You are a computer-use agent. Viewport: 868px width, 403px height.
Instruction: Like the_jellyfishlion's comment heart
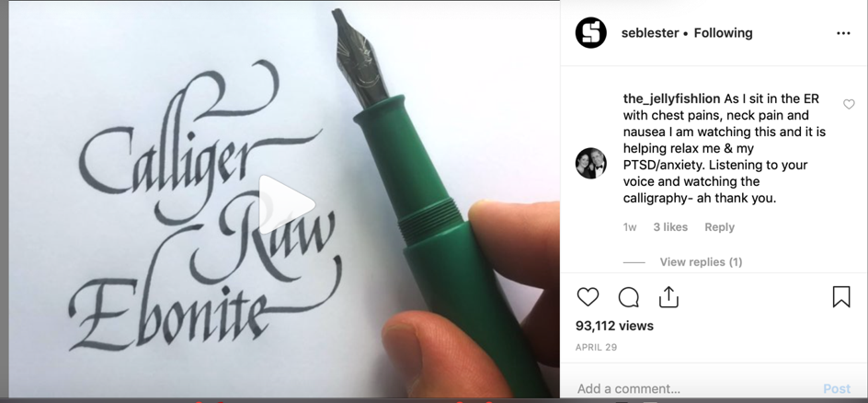[x=849, y=104]
